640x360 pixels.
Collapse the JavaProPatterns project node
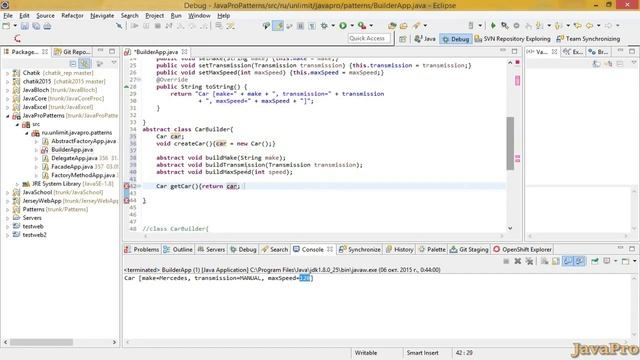7,116
